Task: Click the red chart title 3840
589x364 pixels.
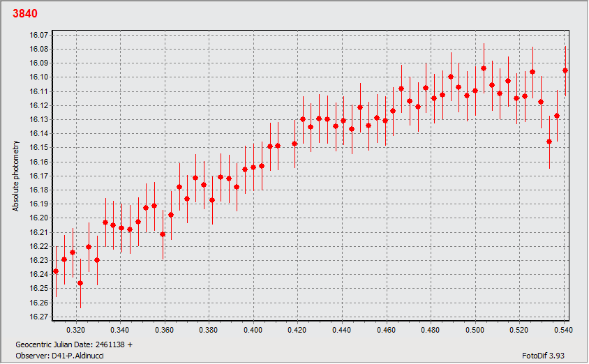Action: pos(25,13)
